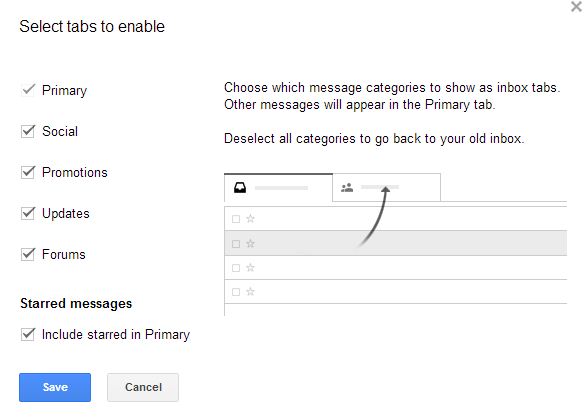Disable the Promotions tab checkbox
Viewport: 587px width, 417px height.
28,172
